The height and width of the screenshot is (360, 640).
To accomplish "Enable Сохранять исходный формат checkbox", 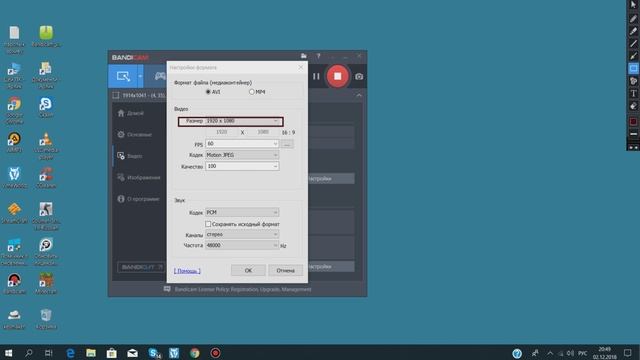I will [x=208, y=224].
